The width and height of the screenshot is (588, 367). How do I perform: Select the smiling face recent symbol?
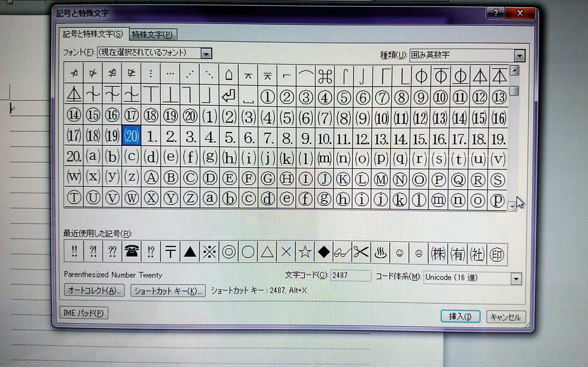[x=399, y=253]
